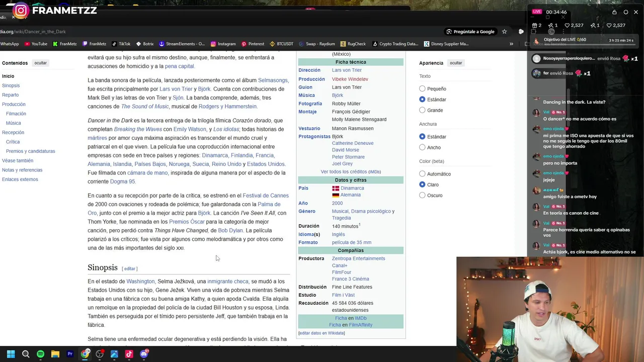Open the TikTok bookmark

pyautogui.click(x=121, y=44)
